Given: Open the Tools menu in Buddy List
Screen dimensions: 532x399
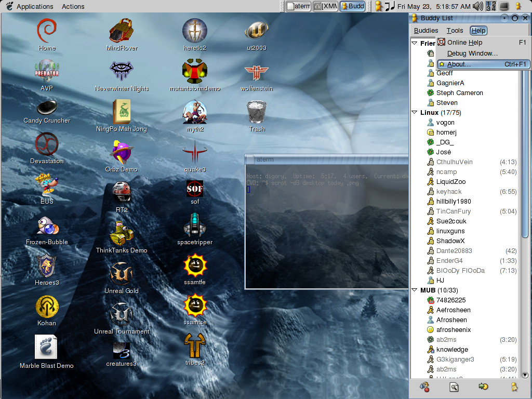Looking at the screenshot, I should point(455,31).
